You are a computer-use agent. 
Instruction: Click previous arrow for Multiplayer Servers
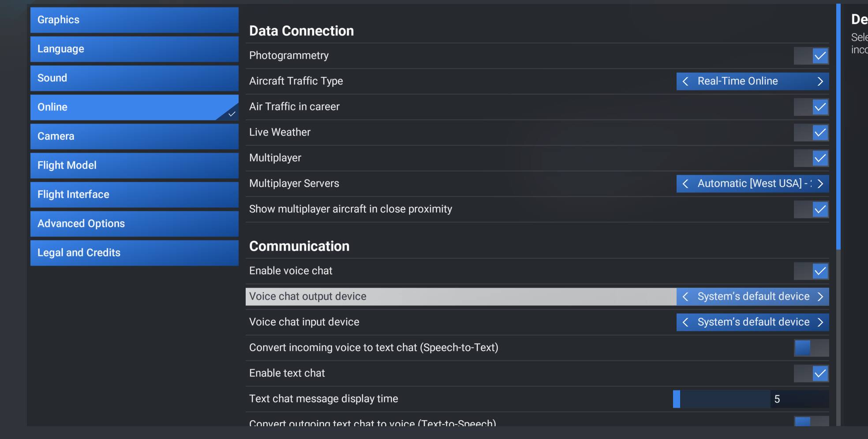coord(685,184)
